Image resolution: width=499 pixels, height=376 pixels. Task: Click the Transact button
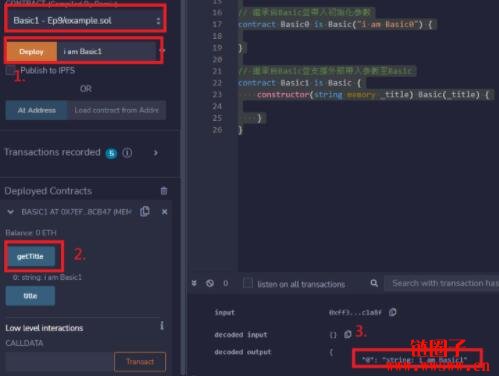click(140, 362)
